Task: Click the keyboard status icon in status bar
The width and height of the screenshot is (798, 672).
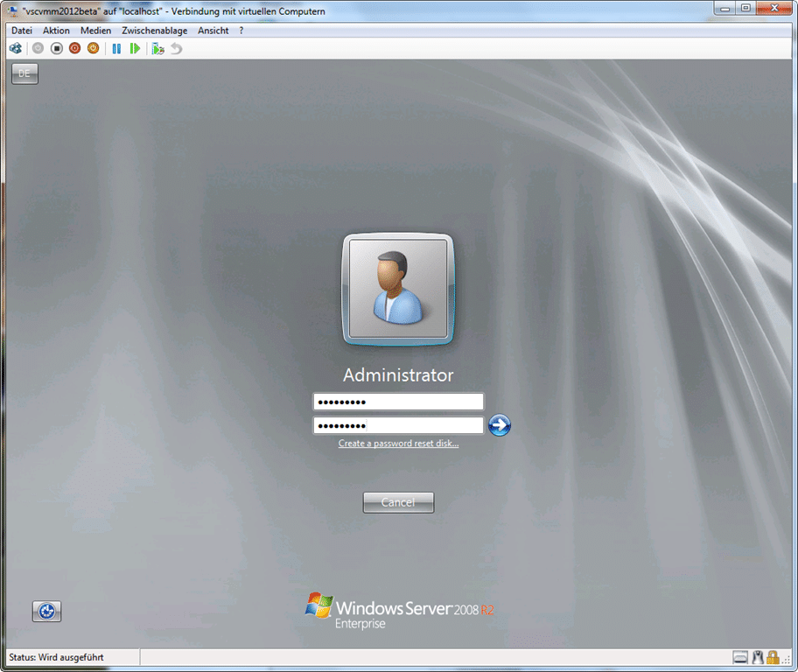Action: (x=740, y=658)
